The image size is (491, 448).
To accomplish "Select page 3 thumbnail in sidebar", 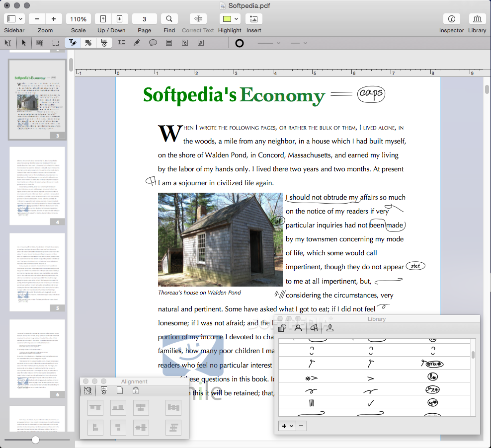I will coord(37,99).
